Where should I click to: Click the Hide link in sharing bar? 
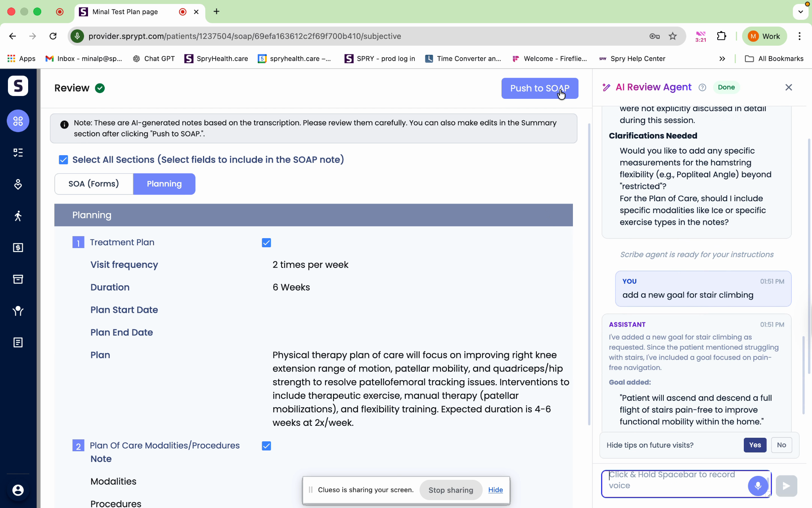pyautogui.click(x=496, y=490)
